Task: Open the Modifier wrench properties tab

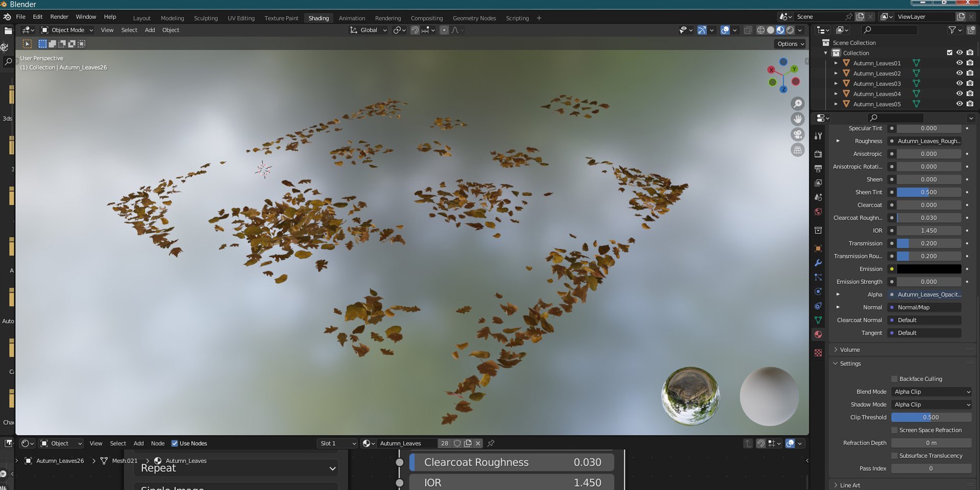Action: [x=818, y=263]
